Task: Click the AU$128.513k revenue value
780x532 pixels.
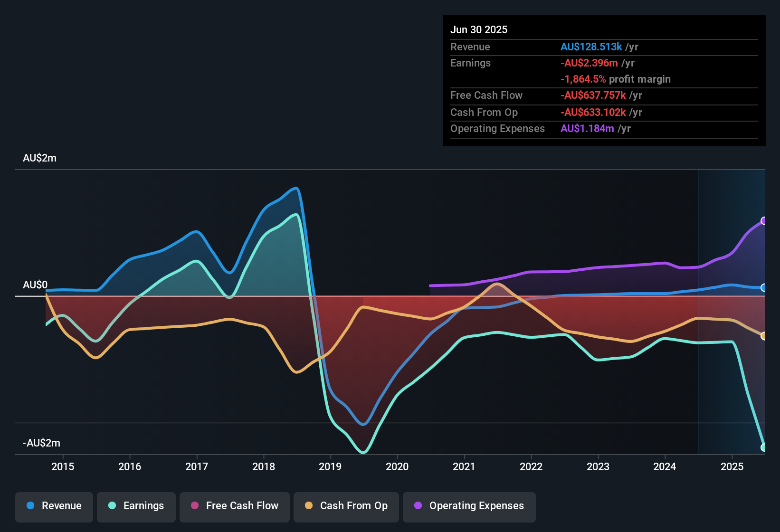Action: (x=591, y=47)
